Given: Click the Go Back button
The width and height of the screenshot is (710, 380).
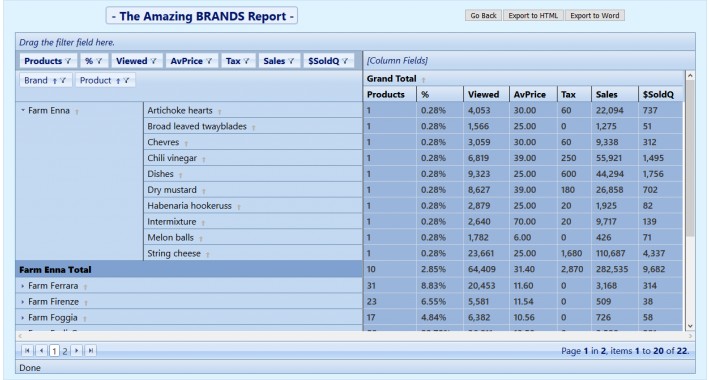Looking at the screenshot, I should pyautogui.click(x=483, y=15).
